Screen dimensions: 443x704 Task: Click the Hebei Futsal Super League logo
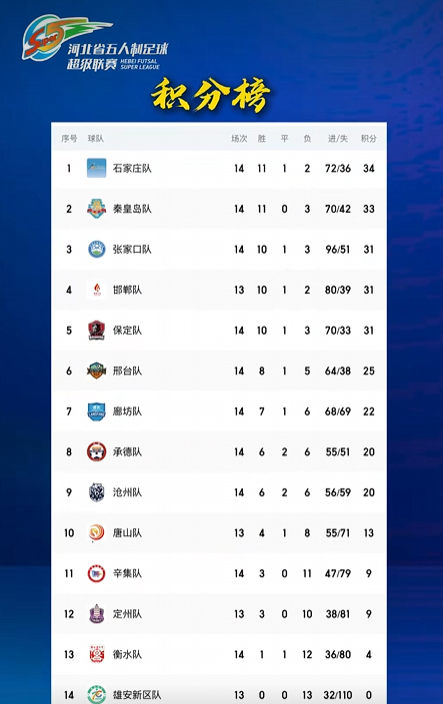point(95,43)
